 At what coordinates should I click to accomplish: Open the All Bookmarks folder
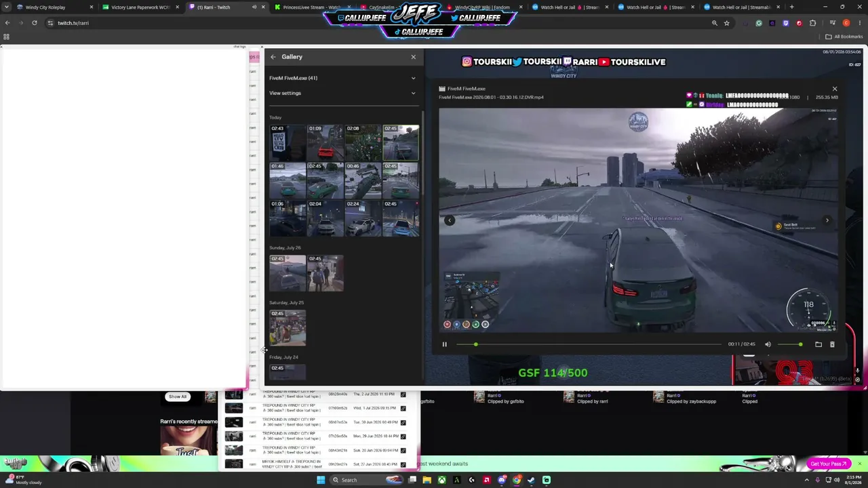pyautogui.click(x=844, y=37)
